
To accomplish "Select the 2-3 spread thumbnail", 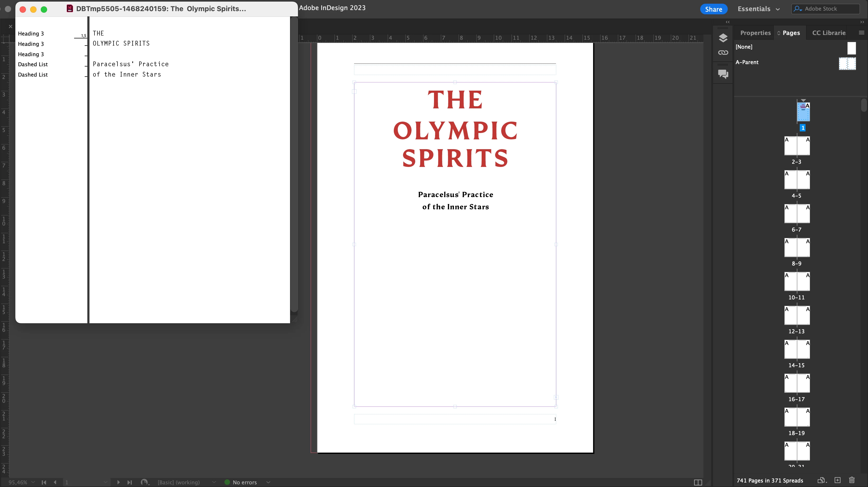I will coord(797,146).
